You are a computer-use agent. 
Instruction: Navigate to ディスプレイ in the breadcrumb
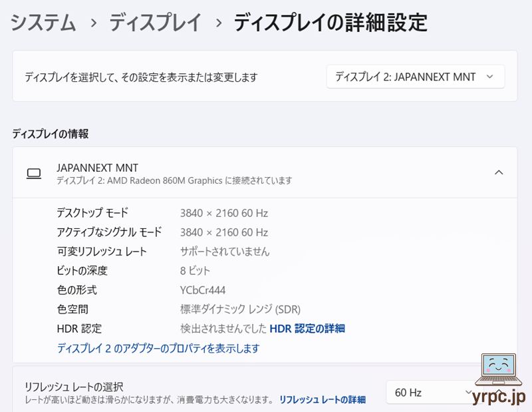[x=155, y=23]
